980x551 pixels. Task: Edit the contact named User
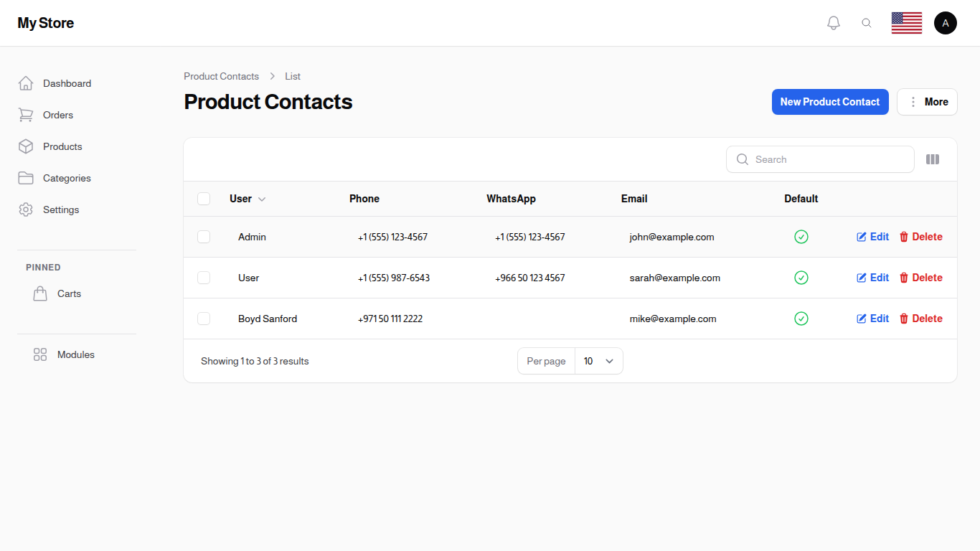click(872, 278)
